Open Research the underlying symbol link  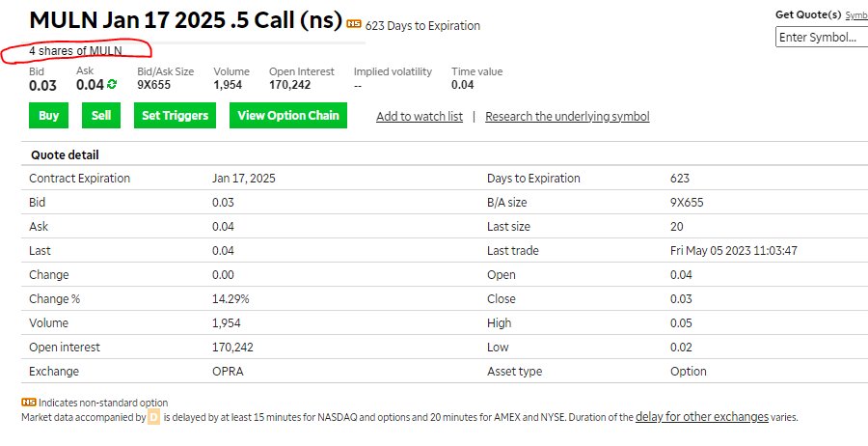pos(567,117)
